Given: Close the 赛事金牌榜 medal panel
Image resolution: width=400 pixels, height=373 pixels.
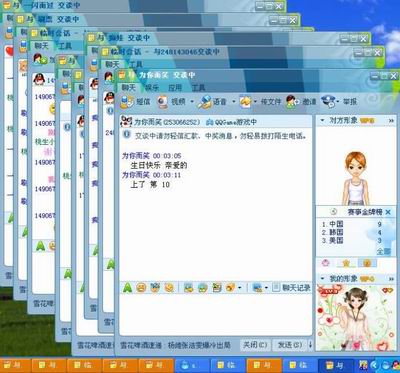Looking at the screenshot, I should (388, 212).
